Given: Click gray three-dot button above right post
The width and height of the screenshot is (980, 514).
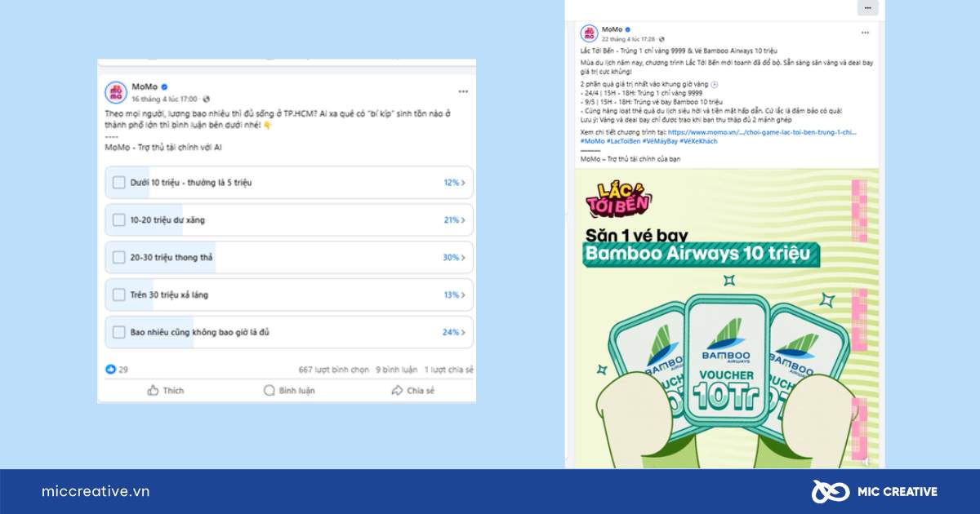Looking at the screenshot, I should point(867,7).
